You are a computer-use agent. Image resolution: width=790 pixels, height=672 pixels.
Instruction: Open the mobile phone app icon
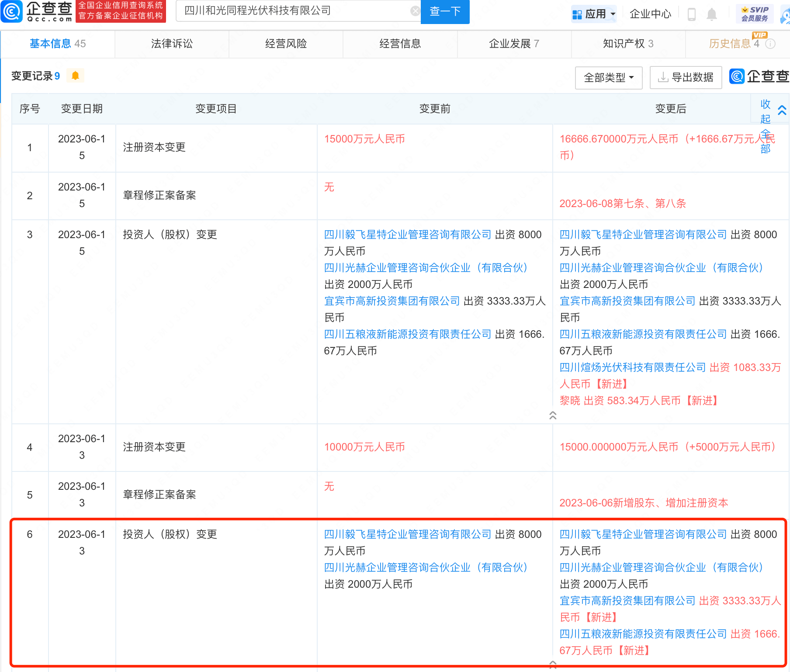[x=691, y=14]
